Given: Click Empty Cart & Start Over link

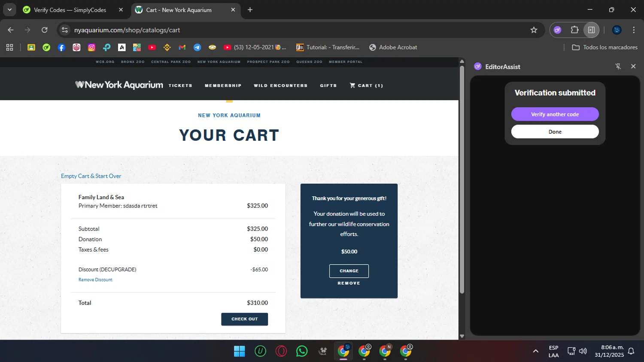Looking at the screenshot, I should pyautogui.click(x=91, y=176).
